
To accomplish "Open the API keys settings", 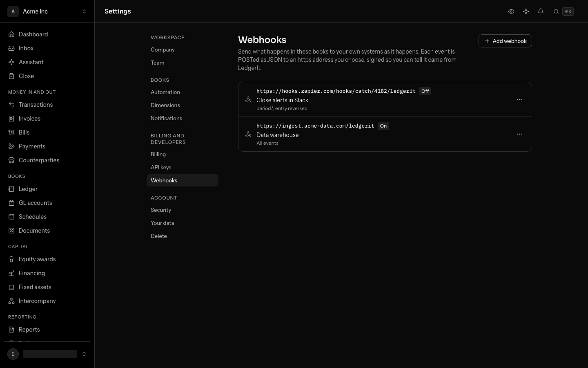I will (183, 167).
